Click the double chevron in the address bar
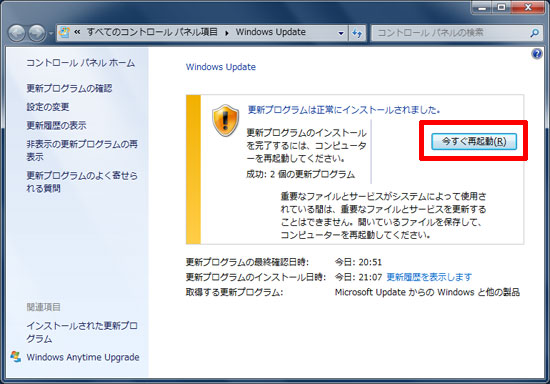The height and width of the screenshot is (384, 550). click(x=77, y=32)
